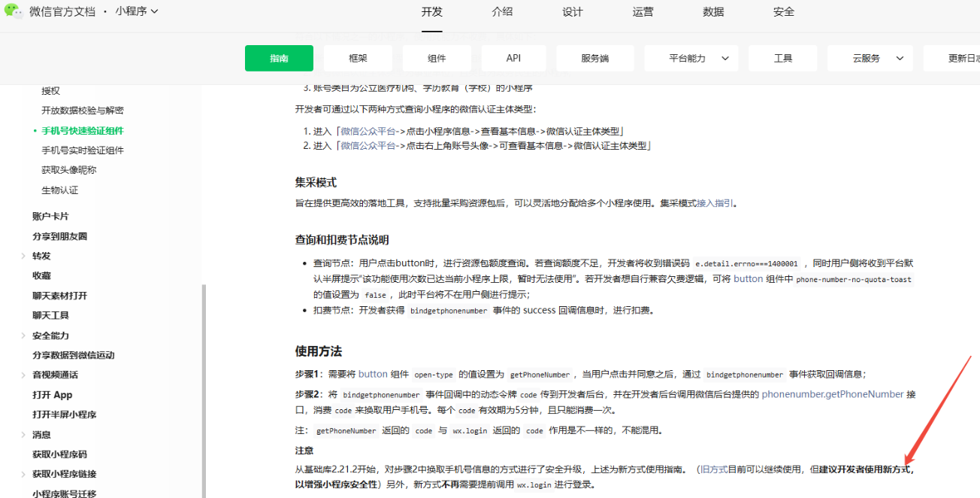This screenshot has height=498, width=980.
Task: Open 微信官方文档 home link
Action: 62,11
